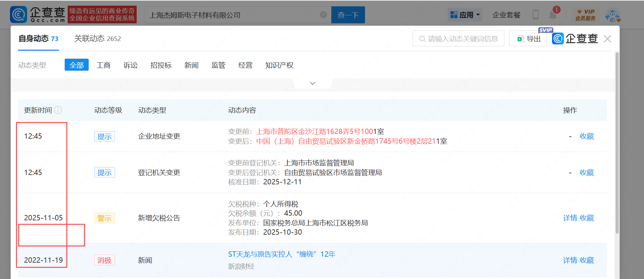This screenshot has width=644, height=279.
Task: Select 招投标 filter
Action: [161, 65]
